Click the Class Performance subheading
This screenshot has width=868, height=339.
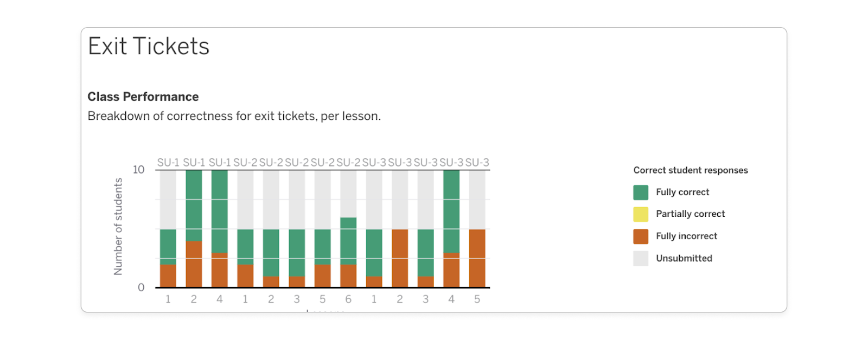click(143, 97)
